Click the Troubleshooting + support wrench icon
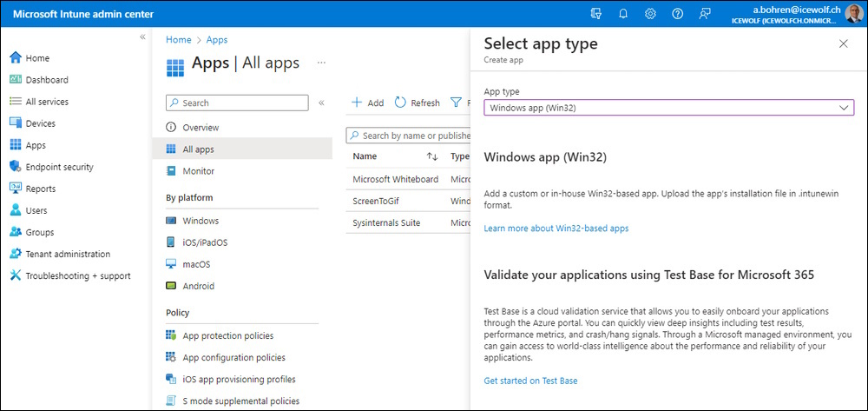This screenshot has width=868, height=411. click(x=16, y=275)
